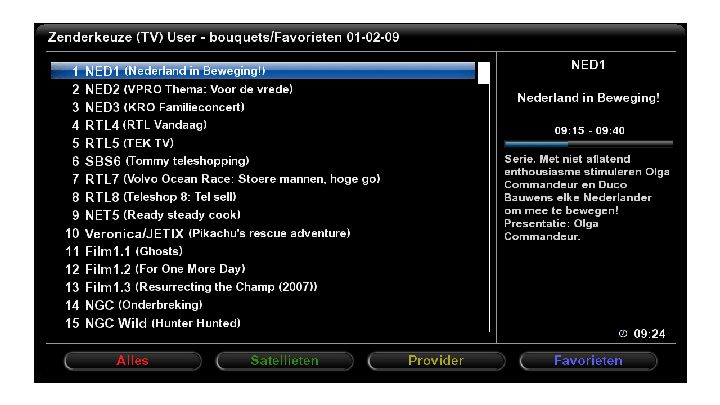Select channel 9 NET5 Ready steady cook

[x=263, y=215]
